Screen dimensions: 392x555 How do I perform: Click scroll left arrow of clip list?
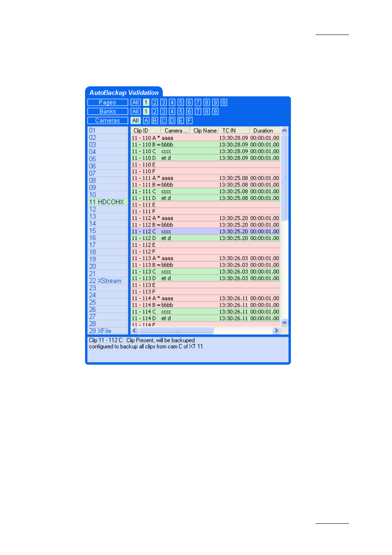(x=134, y=331)
